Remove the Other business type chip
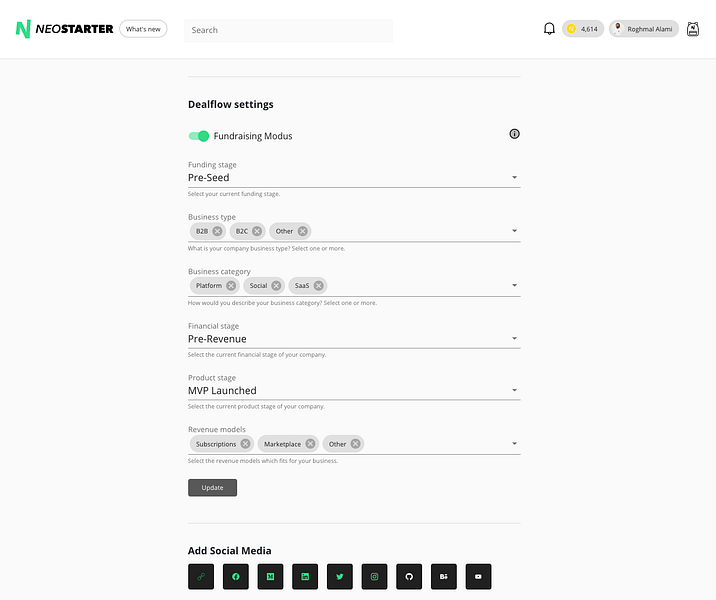This screenshot has height=600, width=716. tap(303, 231)
